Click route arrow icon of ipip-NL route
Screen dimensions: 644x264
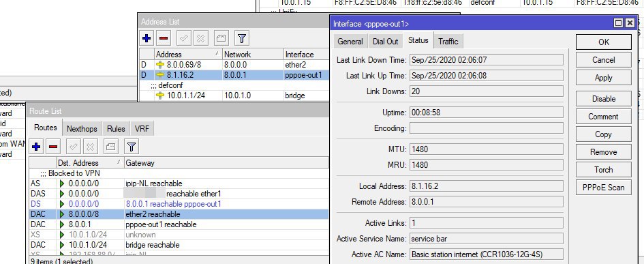(63, 184)
